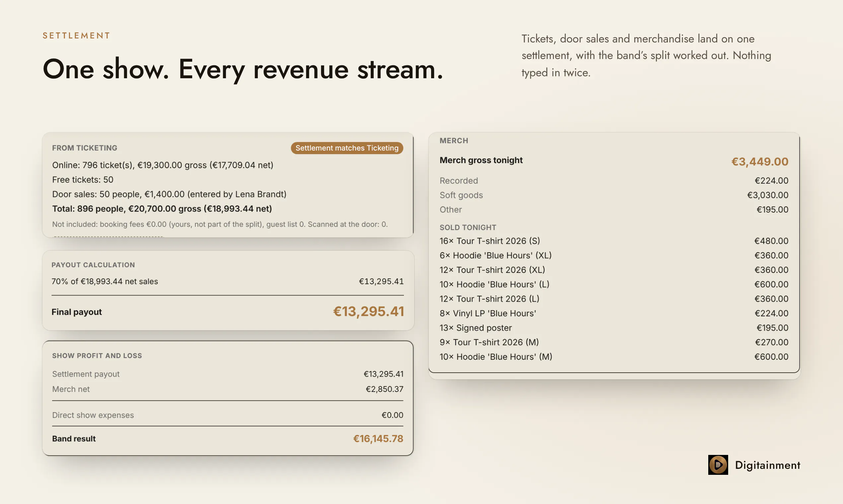Select the Settlement payout row label
Viewport: 843px width, 504px height.
point(86,374)
